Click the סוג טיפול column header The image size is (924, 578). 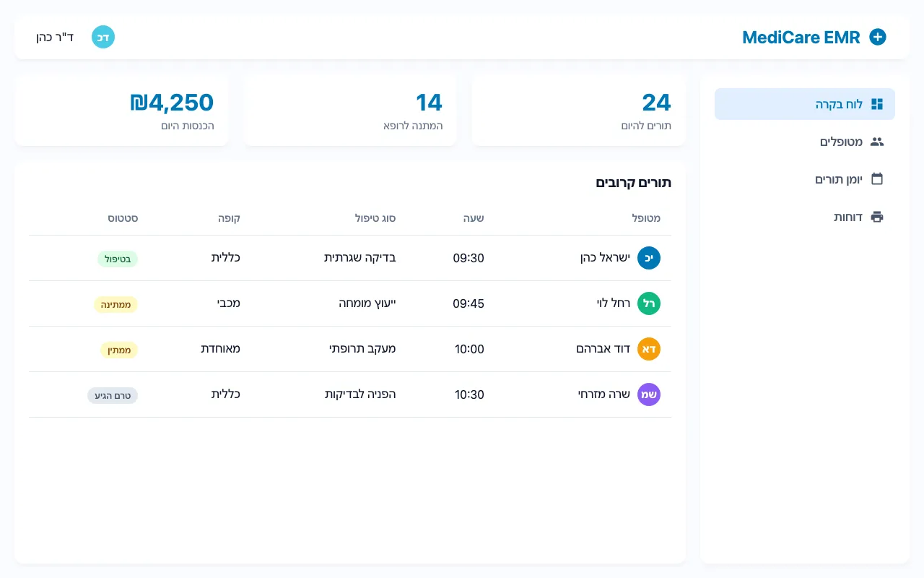[375, 217]
